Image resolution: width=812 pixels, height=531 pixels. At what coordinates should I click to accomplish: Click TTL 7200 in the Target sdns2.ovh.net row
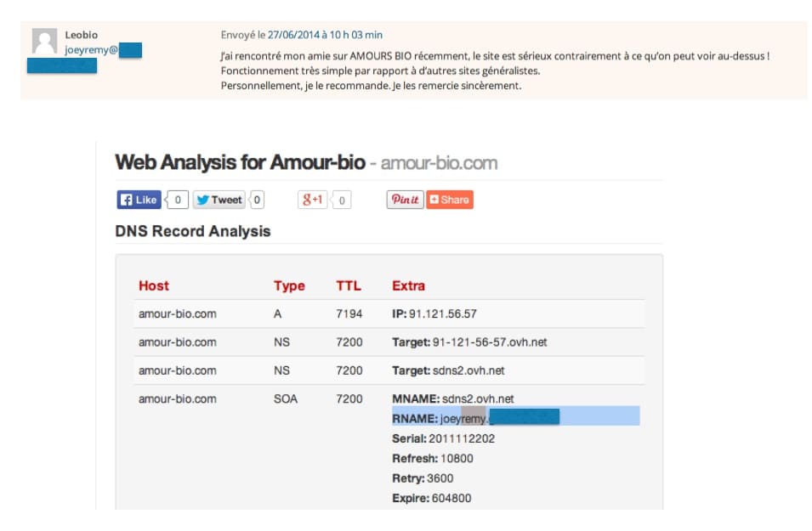(349, 370)
